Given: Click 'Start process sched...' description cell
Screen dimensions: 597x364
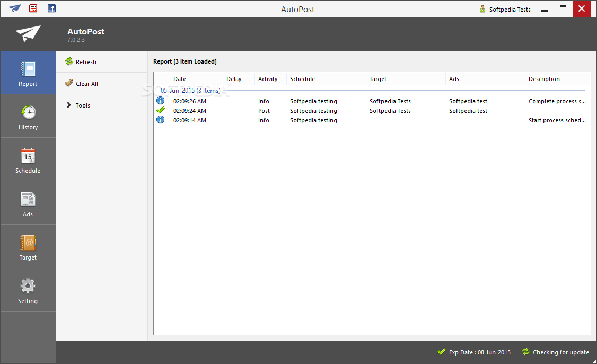Looking at the screenshot, I should (557, 120).
